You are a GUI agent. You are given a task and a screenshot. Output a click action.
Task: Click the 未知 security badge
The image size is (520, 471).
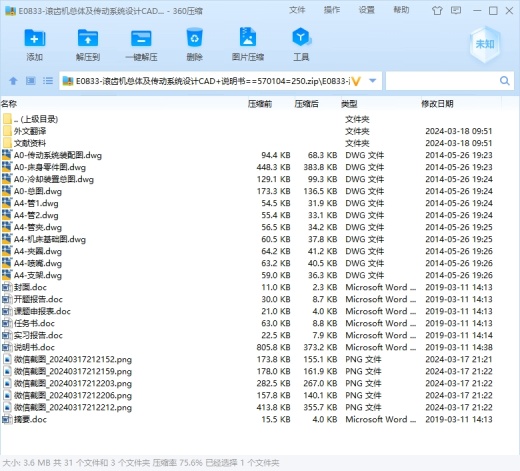485,44
